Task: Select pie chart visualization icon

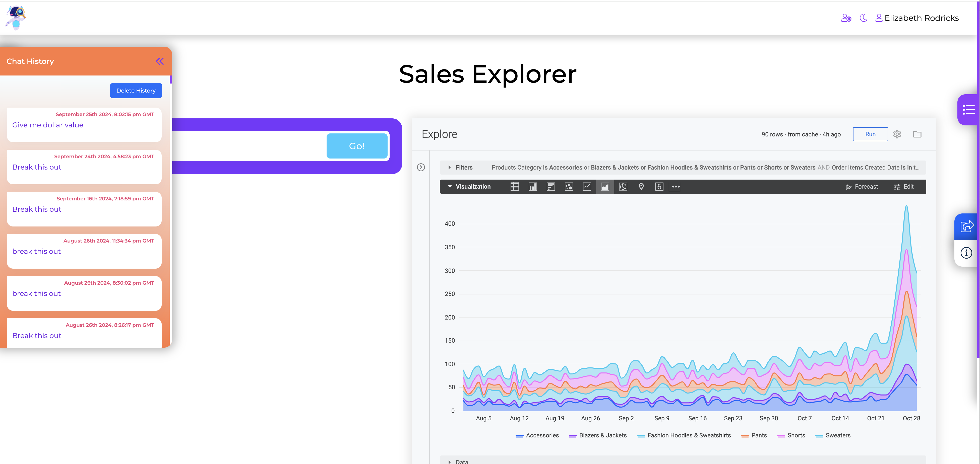Action: (623, 187)
